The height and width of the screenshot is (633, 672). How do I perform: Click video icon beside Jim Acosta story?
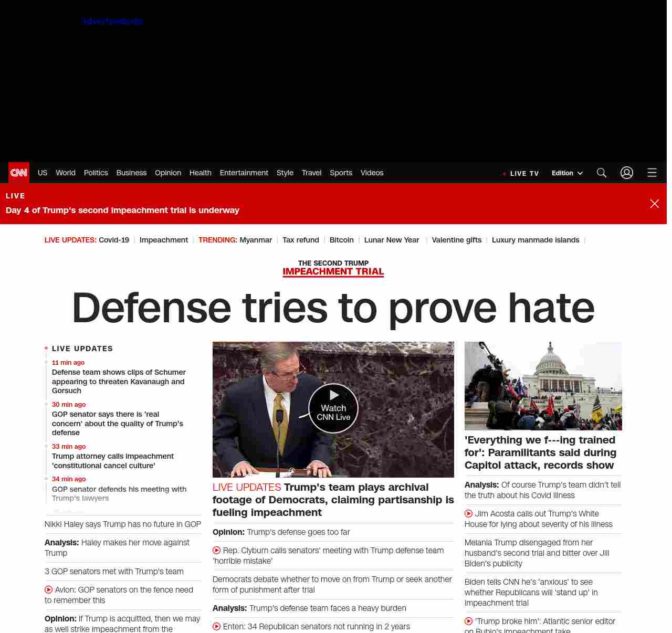[x=468, y=514]
